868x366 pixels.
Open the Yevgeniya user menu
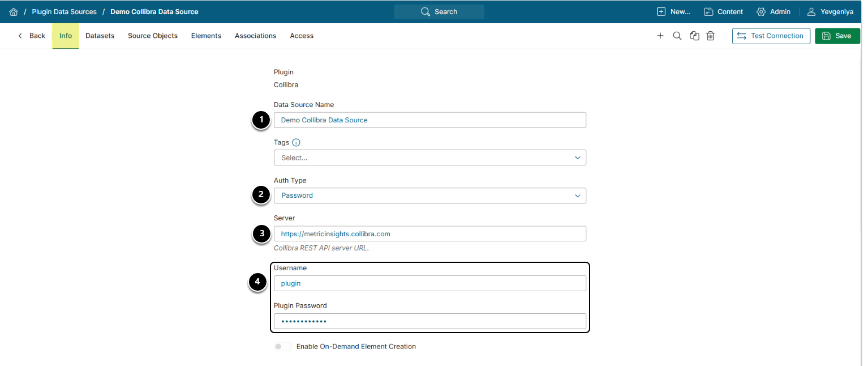point(830,12)
